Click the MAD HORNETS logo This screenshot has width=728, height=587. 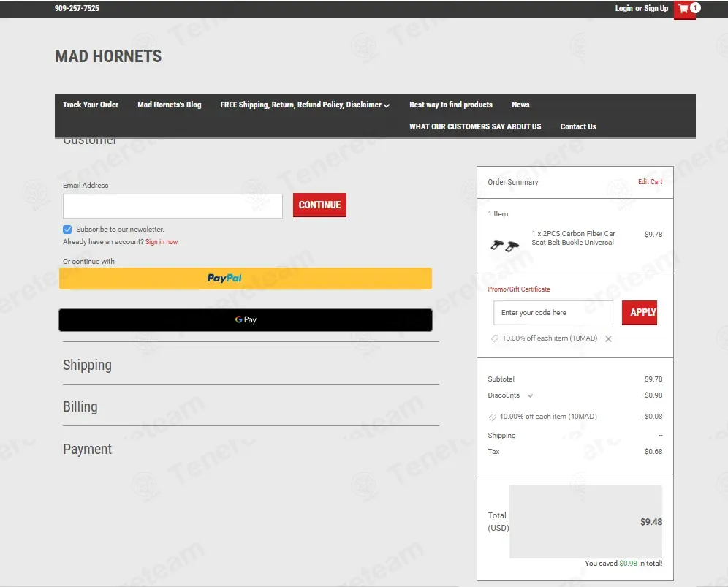(x=108, y=56)
